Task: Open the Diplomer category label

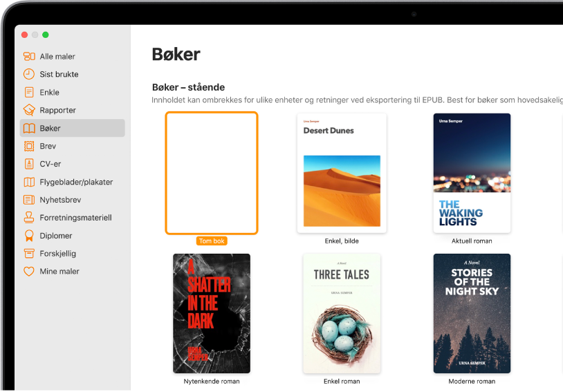Action: click(x=56, y=236)
